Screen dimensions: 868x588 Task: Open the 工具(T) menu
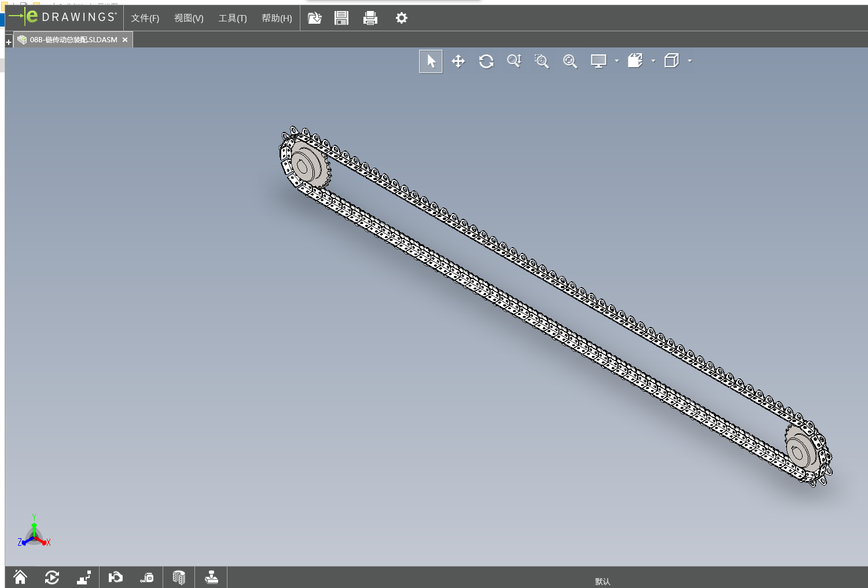tap(232, 19)
